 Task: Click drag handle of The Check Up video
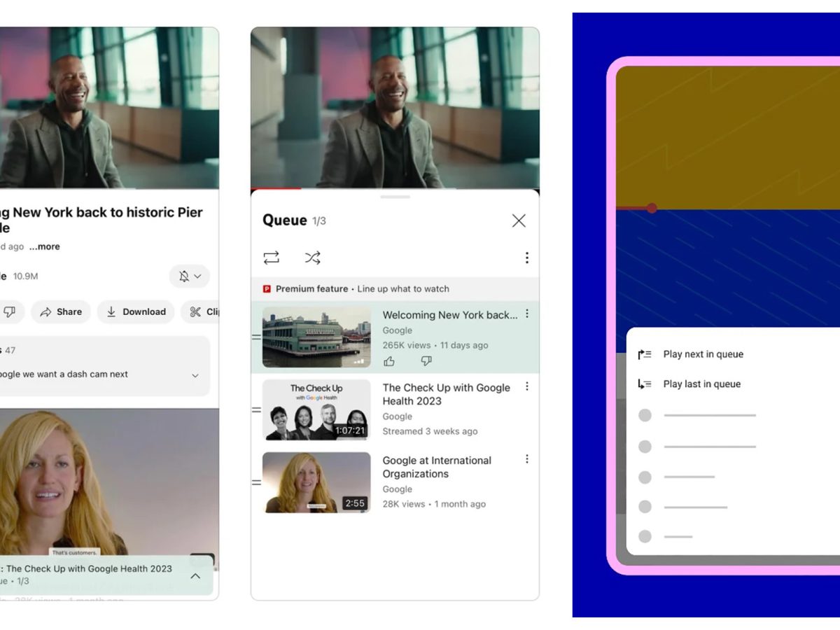pos(256,409)
